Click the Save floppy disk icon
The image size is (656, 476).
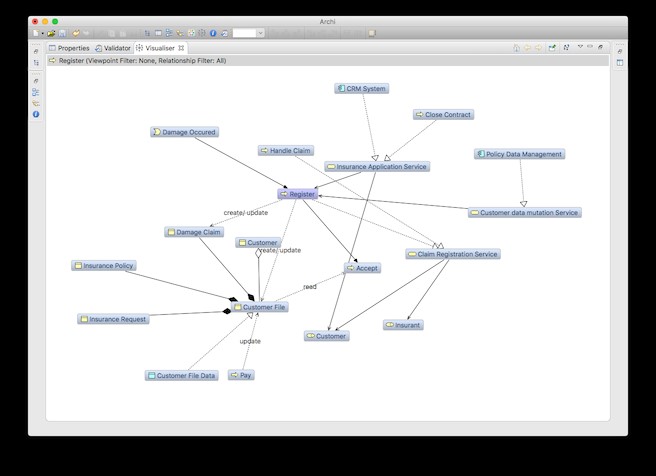click(x=62, y=33)
